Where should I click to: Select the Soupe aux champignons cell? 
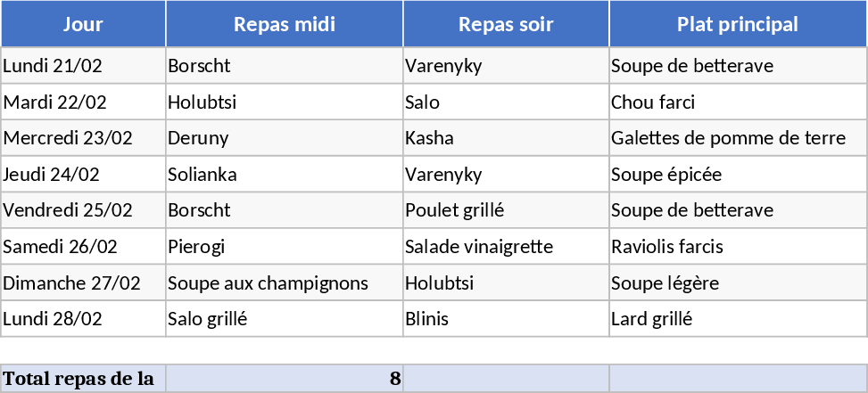[285, 283]
